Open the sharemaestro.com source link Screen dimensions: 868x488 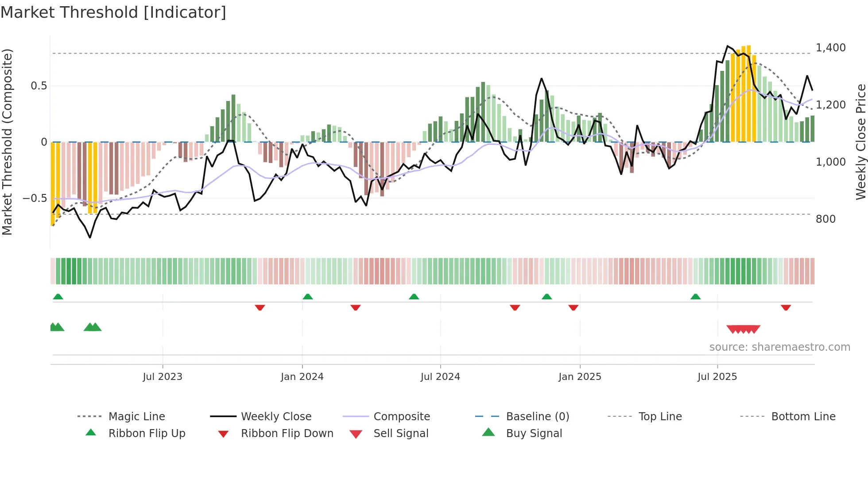tap(779, 347)
